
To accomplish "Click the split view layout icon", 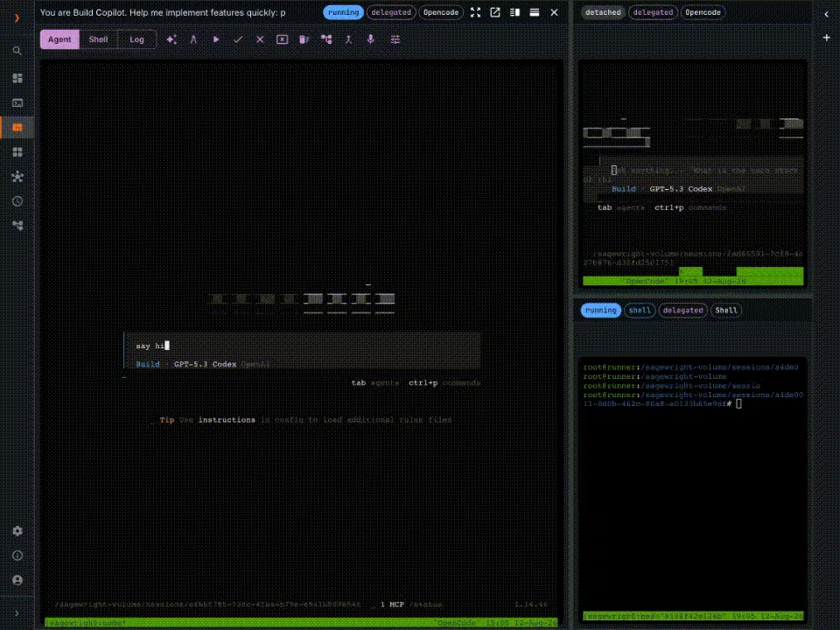I will click(x=514, y=12).
